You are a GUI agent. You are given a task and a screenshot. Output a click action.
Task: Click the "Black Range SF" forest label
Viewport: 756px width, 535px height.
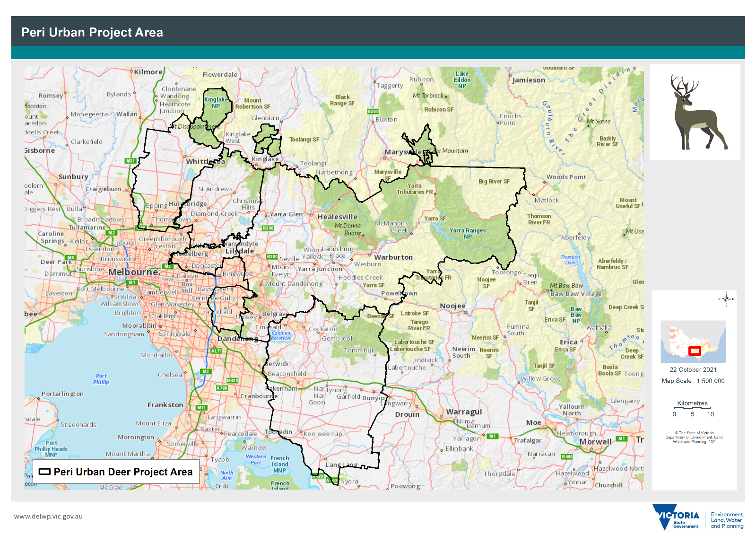click(342, 100)
